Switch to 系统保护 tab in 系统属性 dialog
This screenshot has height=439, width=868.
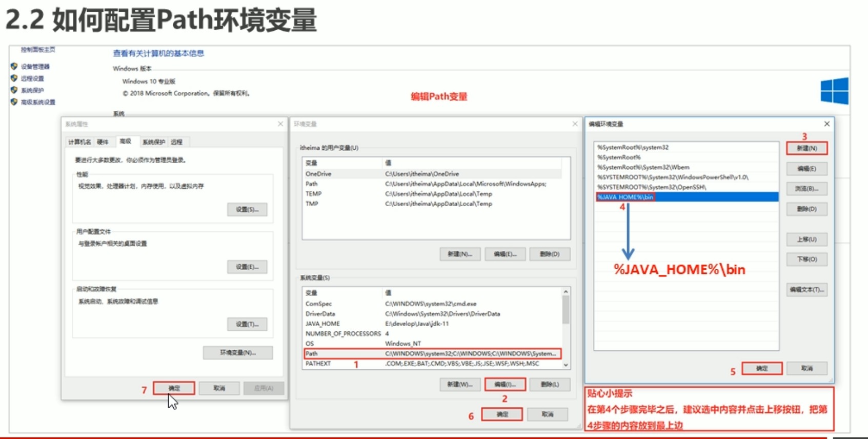coord(154,142)
